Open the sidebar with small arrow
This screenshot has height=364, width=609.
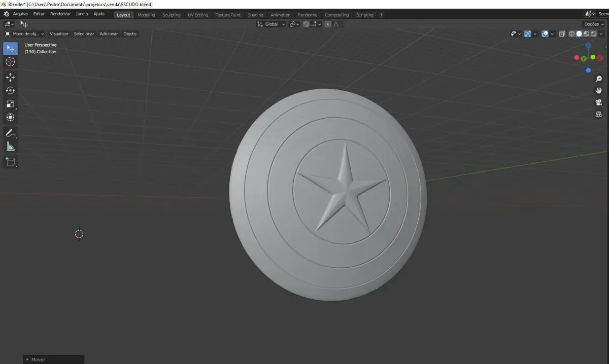point(606,46)
